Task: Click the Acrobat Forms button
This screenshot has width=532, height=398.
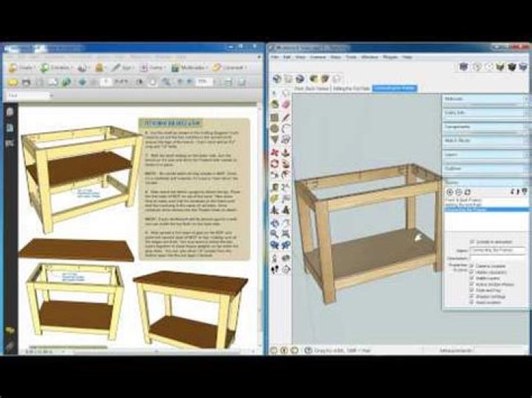Action: [x=153, y=67]
